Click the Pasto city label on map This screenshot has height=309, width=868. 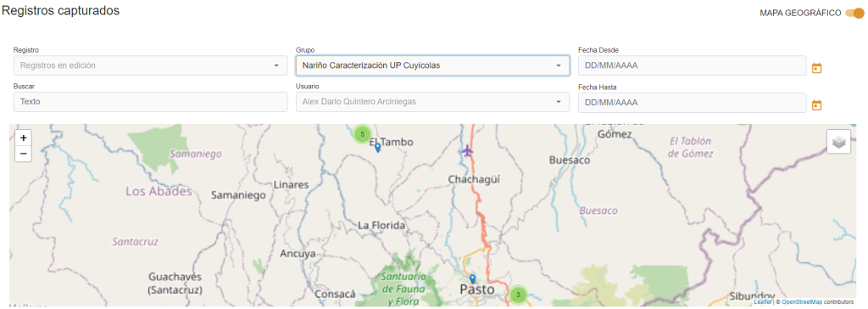(x=476, y=289)
